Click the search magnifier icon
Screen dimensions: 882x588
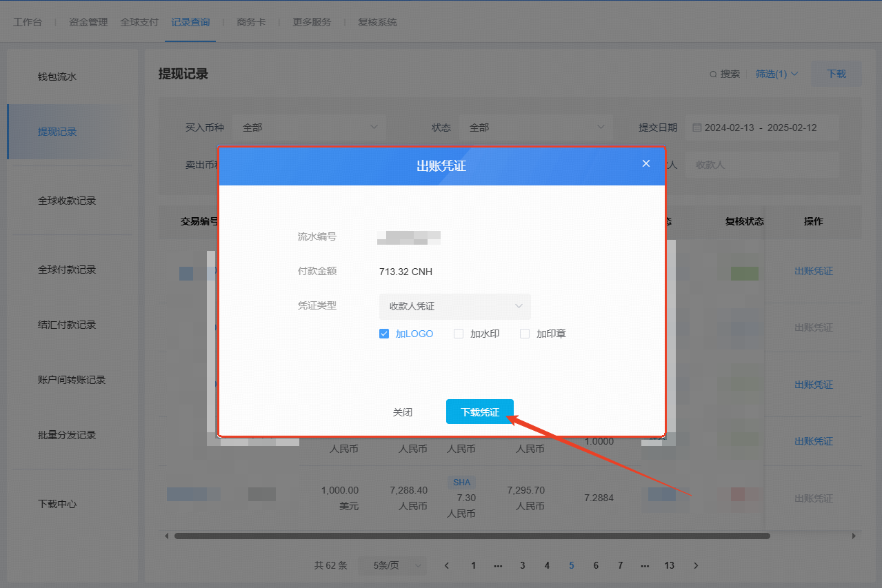(x=713, y=74)
